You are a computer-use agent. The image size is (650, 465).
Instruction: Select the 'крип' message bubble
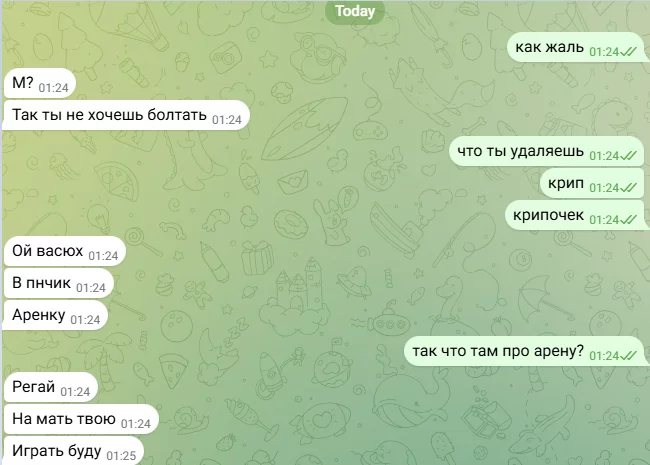pos(592,183)
